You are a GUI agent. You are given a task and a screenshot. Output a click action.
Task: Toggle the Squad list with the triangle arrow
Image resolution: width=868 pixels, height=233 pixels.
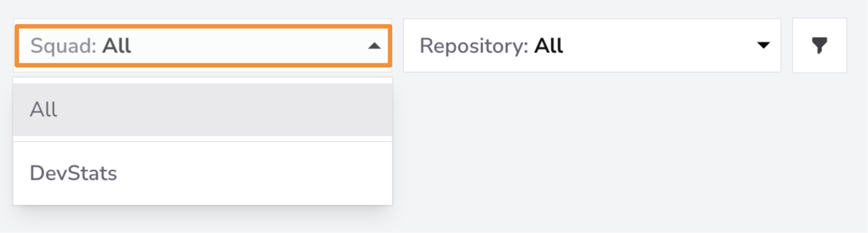[374, 46]
